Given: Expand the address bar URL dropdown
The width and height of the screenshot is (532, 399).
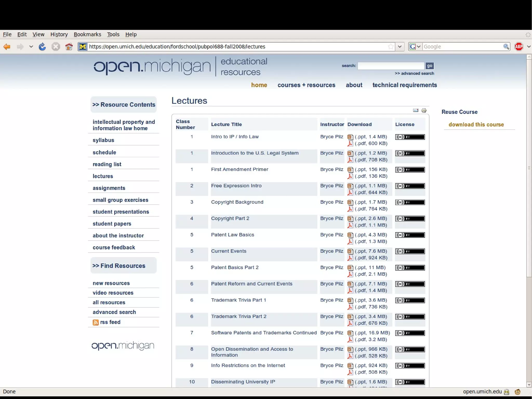Looking at the screenshot, I should coord(400,47).
